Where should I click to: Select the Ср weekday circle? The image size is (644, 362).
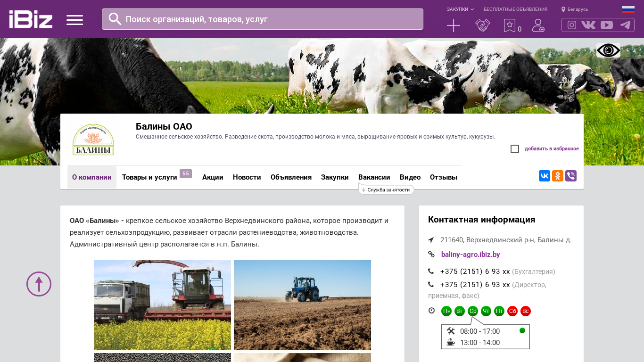click(x=473, y=311)
